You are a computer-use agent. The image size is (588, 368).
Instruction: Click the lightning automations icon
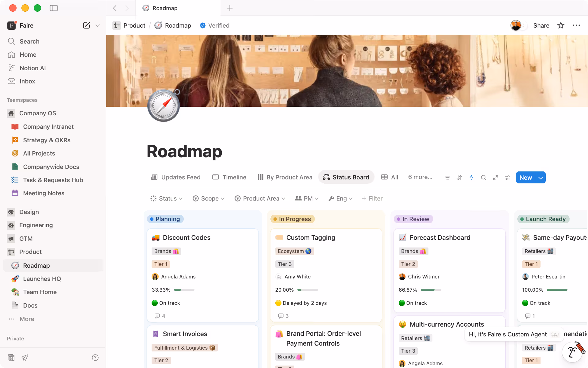point(471,177)
